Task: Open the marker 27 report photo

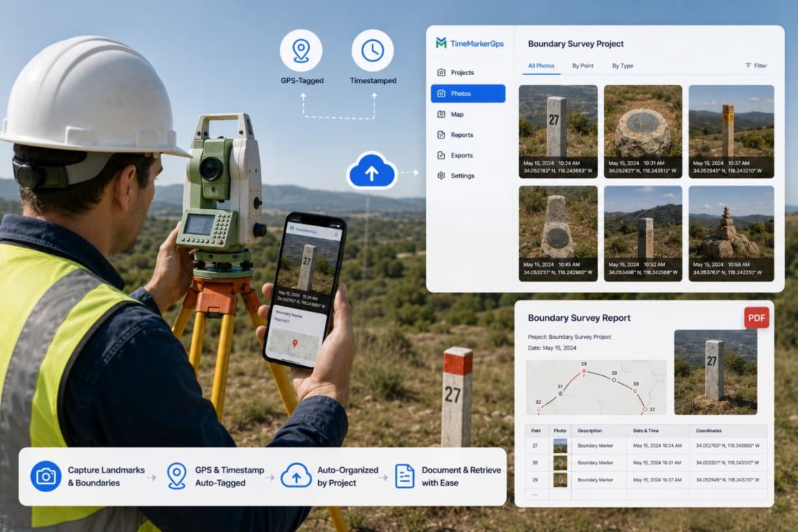Action: click(716, 372)
